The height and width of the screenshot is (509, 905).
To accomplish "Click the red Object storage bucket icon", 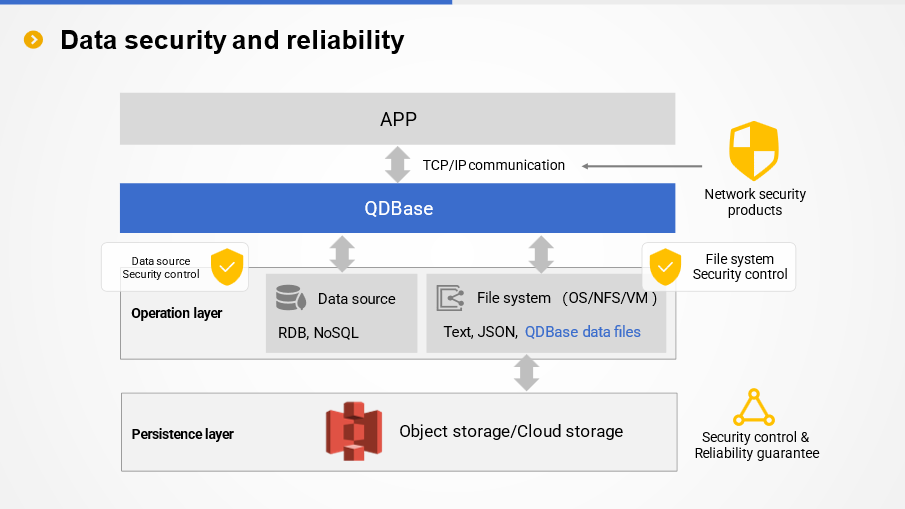I will point(354,431).
